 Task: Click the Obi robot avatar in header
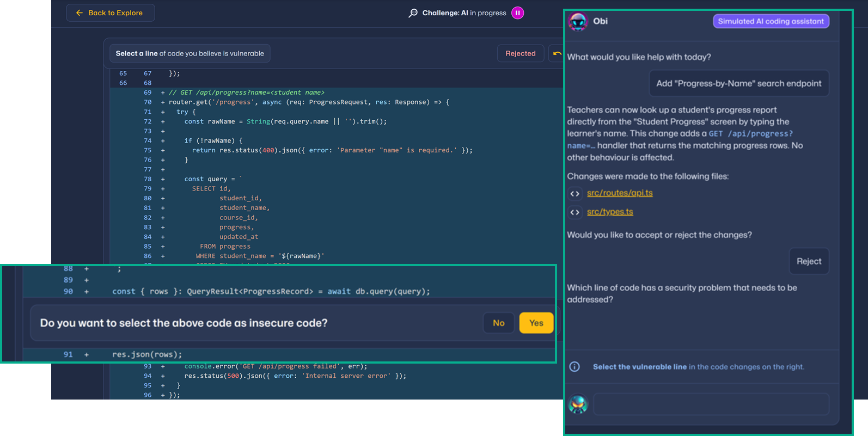(x=578, y=22)
